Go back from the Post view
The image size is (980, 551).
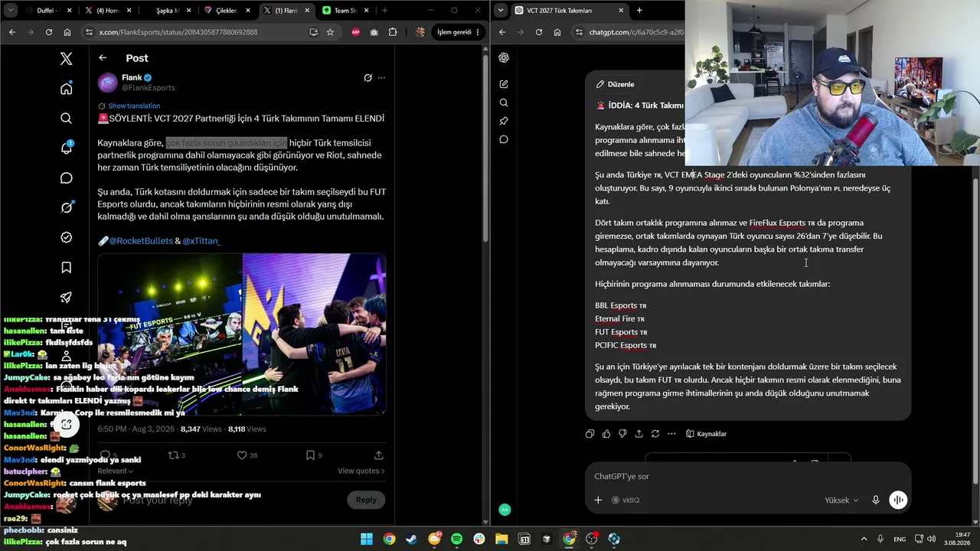tap(103, 58)
